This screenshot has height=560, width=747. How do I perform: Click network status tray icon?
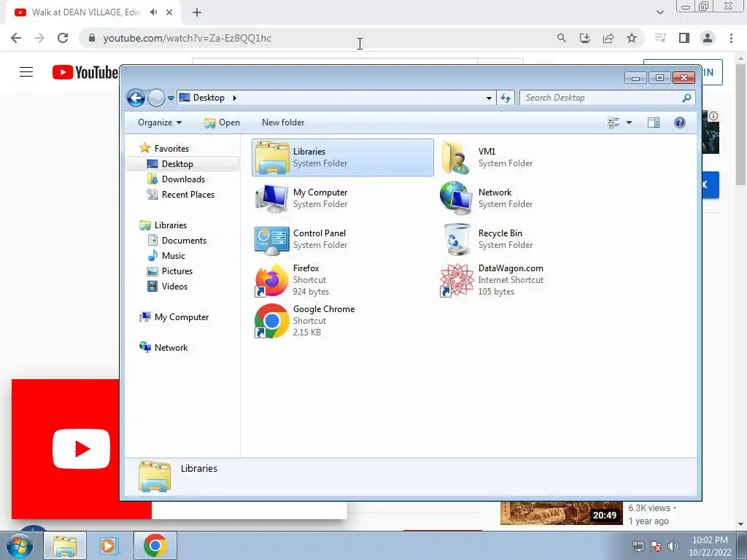pos(638,546)
